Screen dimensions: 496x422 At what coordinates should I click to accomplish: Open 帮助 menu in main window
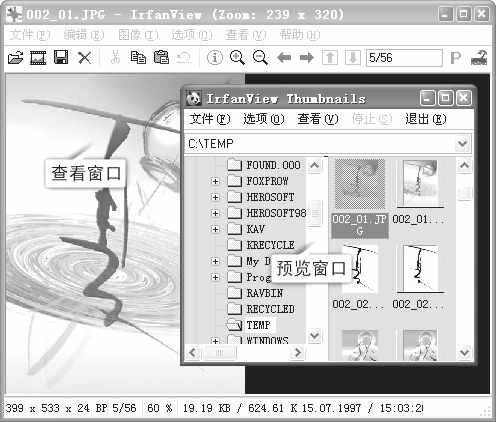point(300,35)
